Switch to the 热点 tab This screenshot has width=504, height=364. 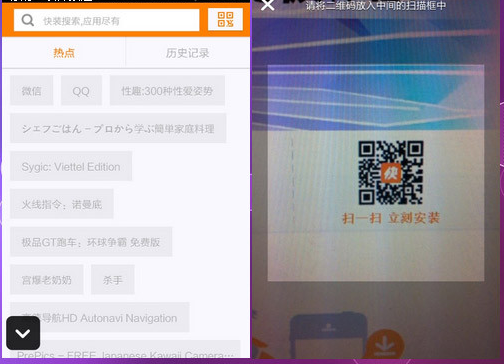[x=64, y=53]
